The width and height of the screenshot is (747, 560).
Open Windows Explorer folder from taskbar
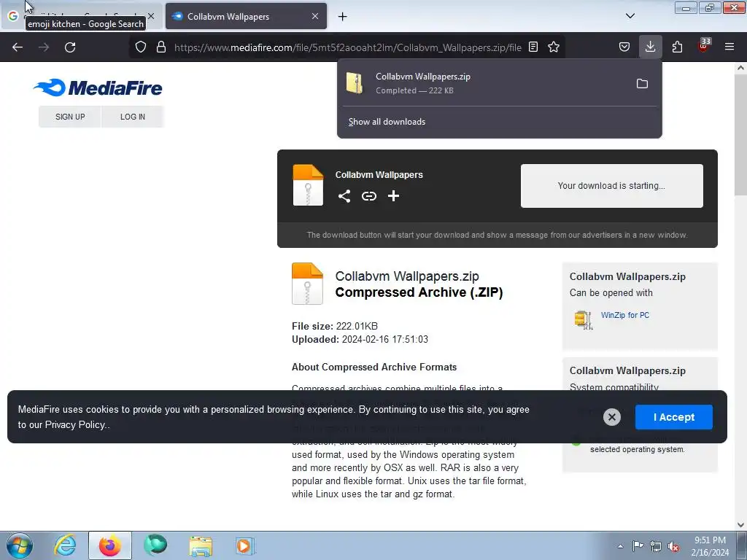[201, 545]
